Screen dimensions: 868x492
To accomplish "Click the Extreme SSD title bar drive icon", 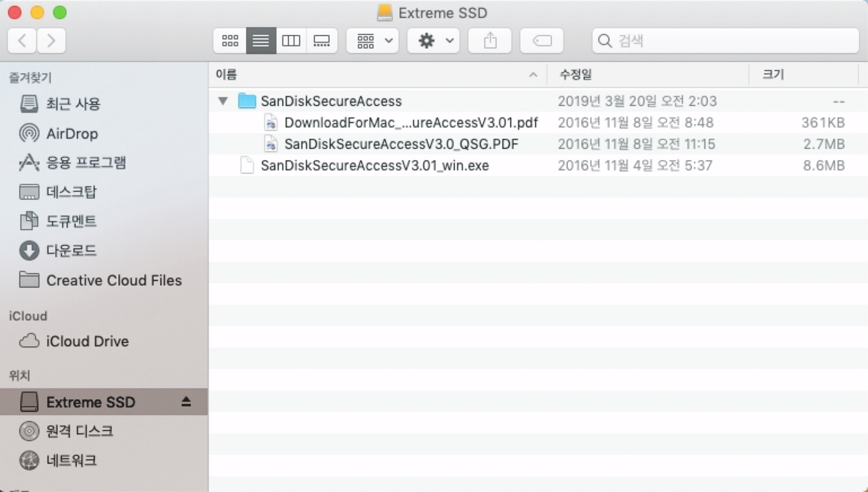I will [385, 12].
